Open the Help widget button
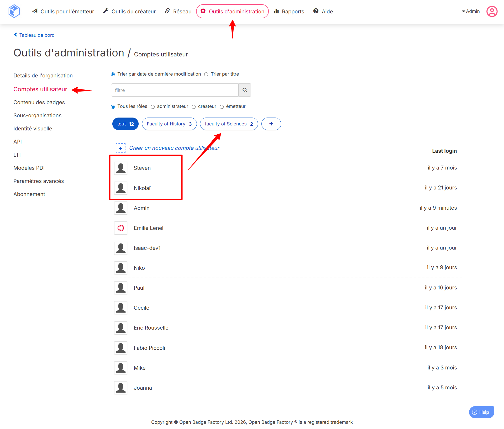This screenshot has width=504, height=429. point(481,412)
